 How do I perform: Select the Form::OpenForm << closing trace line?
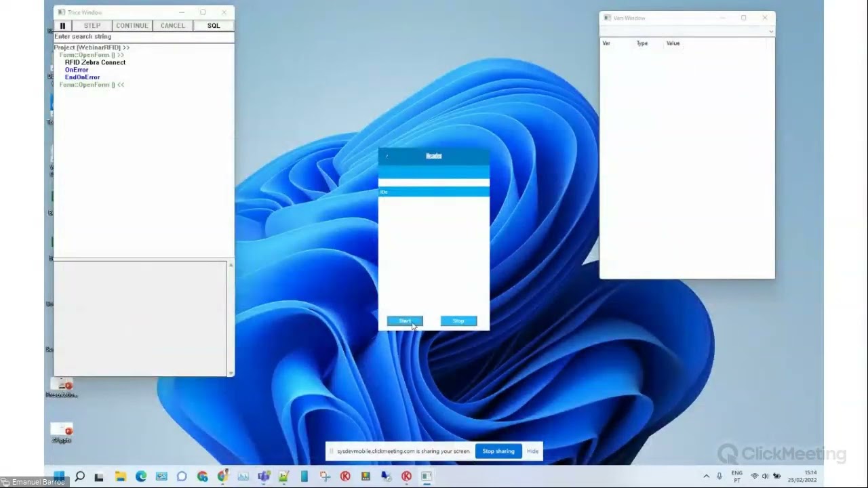[92, 85]
